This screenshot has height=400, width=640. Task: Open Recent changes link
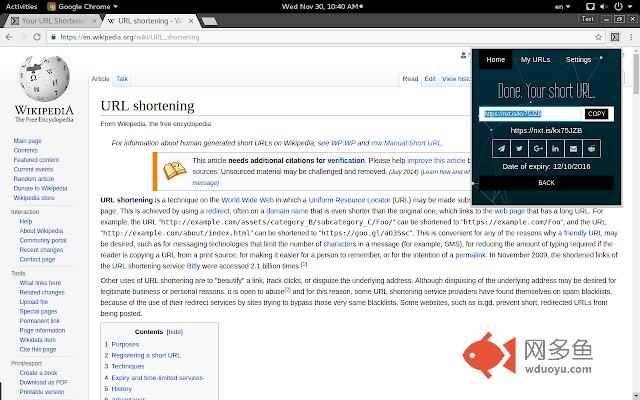coord(41,250)
